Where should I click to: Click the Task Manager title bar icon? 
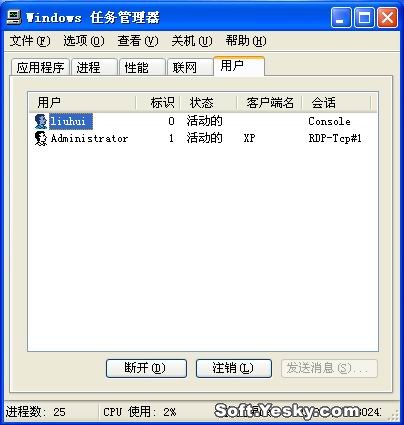(x=14, y=17)
